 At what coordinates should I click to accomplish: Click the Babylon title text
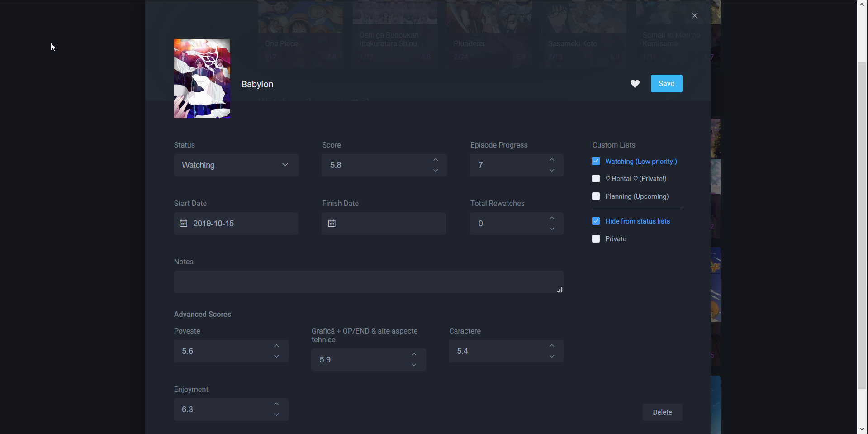(257, 84)
